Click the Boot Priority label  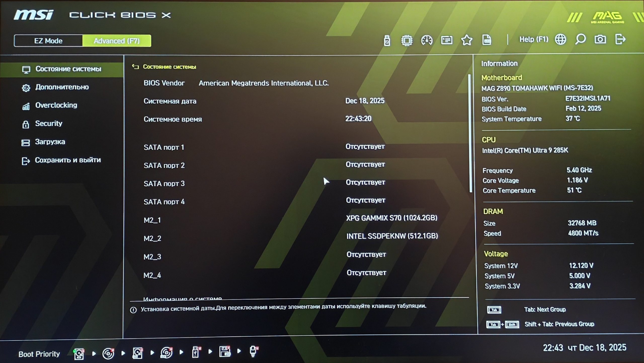(x=39, y=354)
